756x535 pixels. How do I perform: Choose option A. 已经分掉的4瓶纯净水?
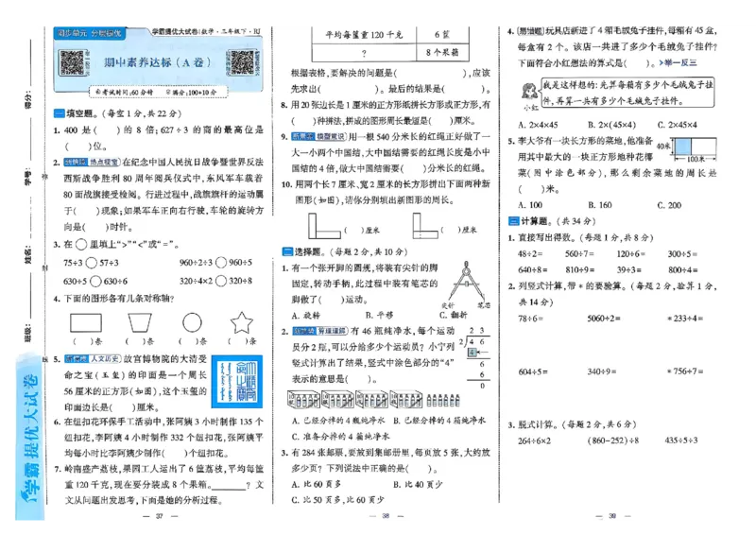pyautogui.click(x=338, y=421)
